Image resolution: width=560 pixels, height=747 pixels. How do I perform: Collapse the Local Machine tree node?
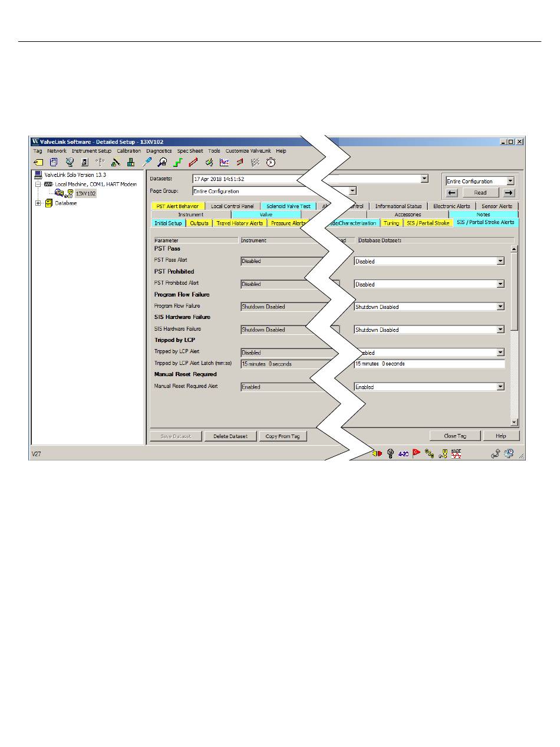point(38,184)
